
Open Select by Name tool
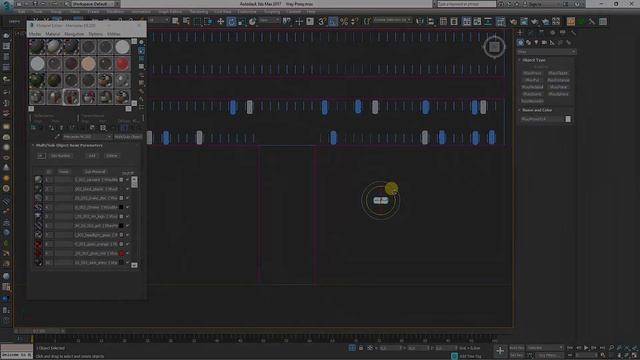point(186,21)
